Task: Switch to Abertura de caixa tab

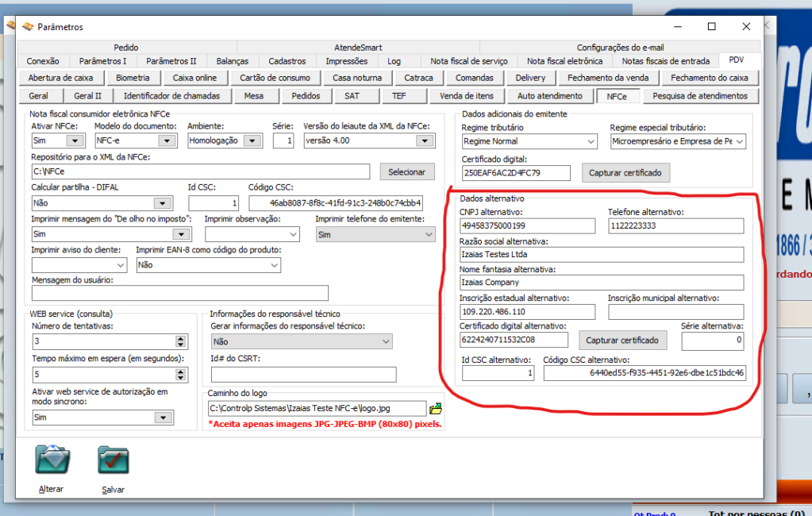Action: [60, 78]
